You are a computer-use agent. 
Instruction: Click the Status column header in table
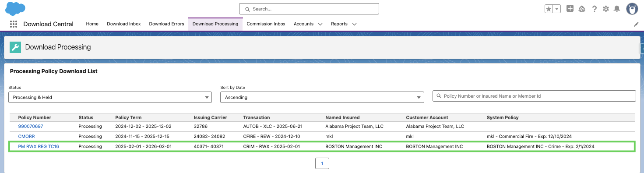tap(86, 117)
